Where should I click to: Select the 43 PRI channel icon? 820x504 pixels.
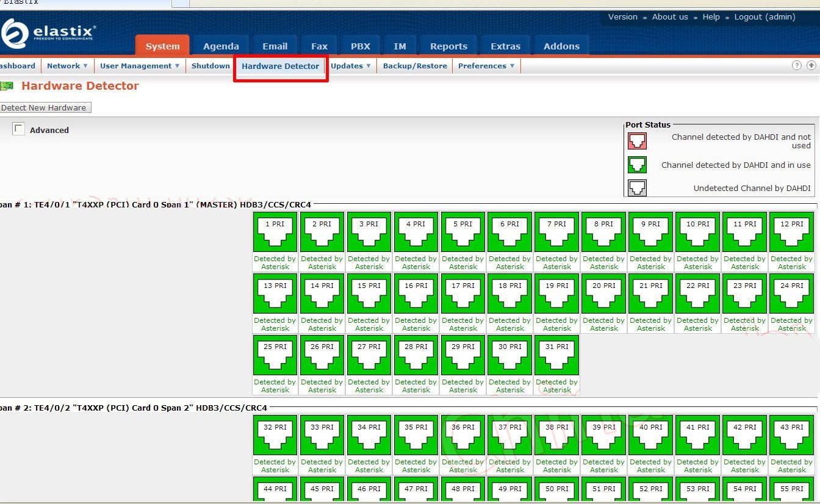(x=791, y=434)
